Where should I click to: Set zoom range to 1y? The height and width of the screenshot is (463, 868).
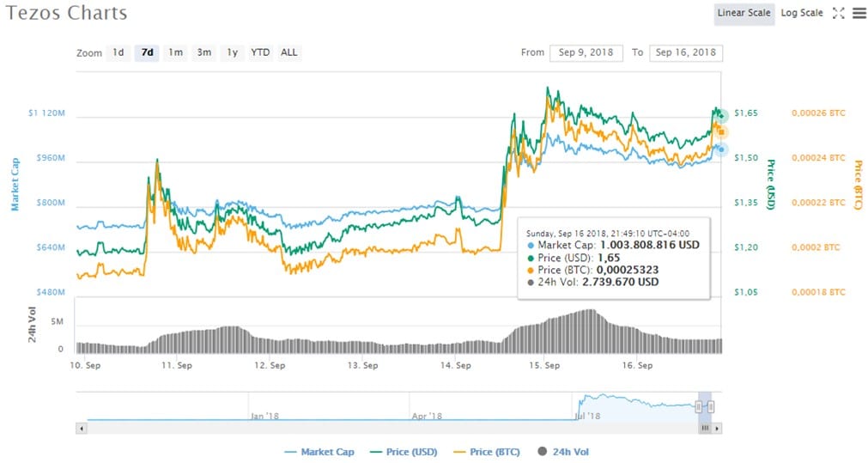click(232, 52)
